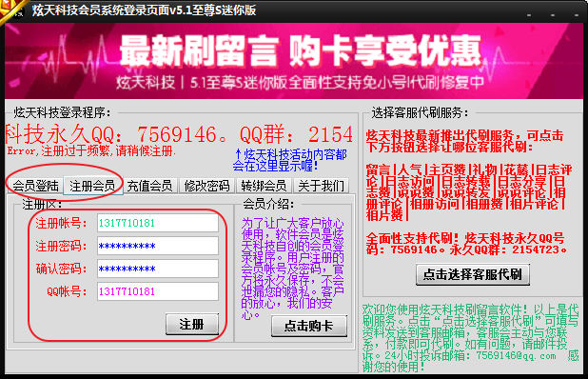The width and height of the screenshot is (588, 379).
Task: Click the QQ帐号 input field
Action: tap(158, 291)
